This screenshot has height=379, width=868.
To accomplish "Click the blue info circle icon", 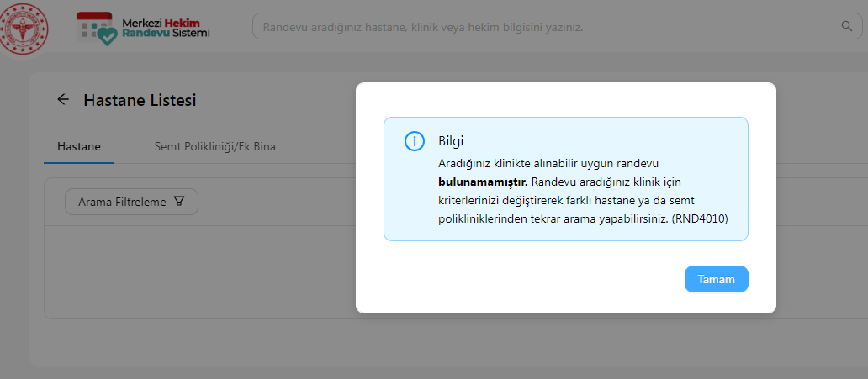I will pyautogui.click(x=414, y=141).
